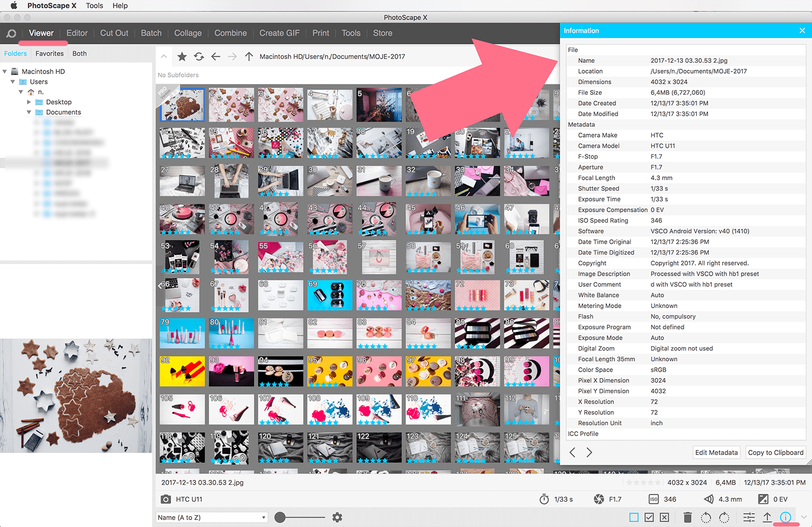This screenshot has width=812, height=527.
Task: Click the Apple menu icon
Action: (x=14, y=5)
